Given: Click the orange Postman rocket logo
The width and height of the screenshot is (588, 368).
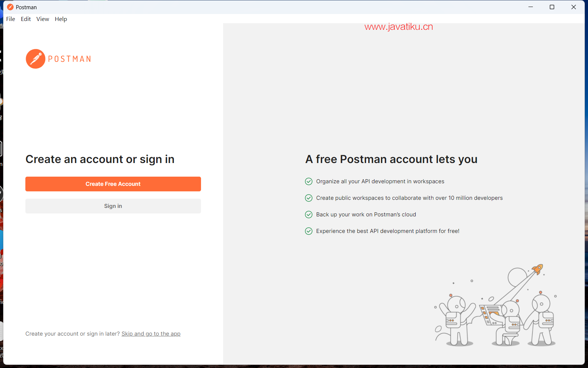Looking at the screenshot, I should click(36, 59).
